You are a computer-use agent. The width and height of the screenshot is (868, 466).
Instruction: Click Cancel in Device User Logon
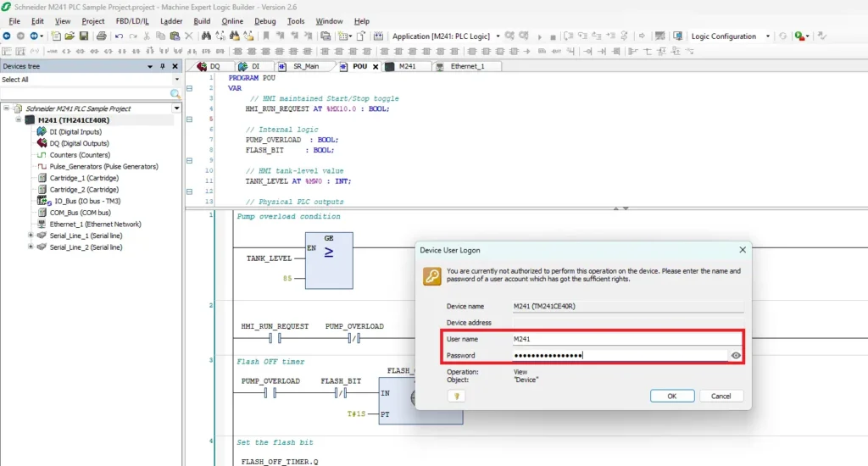point(721,397)
